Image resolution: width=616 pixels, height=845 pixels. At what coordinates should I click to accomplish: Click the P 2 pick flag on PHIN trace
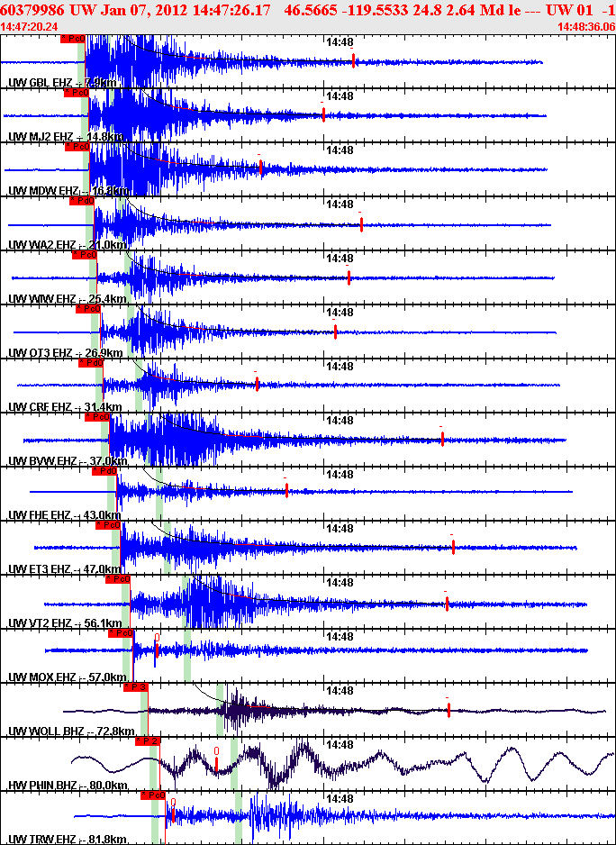pyautogui.click(x=148, y=741)
